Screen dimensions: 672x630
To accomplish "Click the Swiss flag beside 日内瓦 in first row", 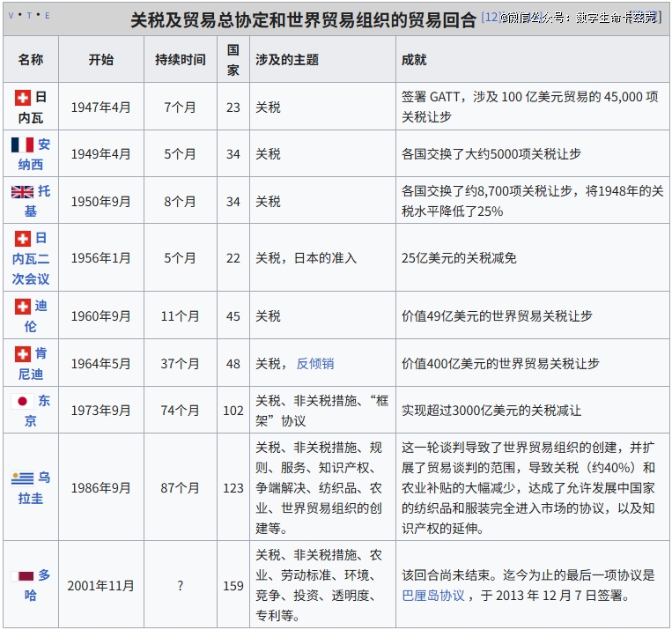I will pos(23,98).
